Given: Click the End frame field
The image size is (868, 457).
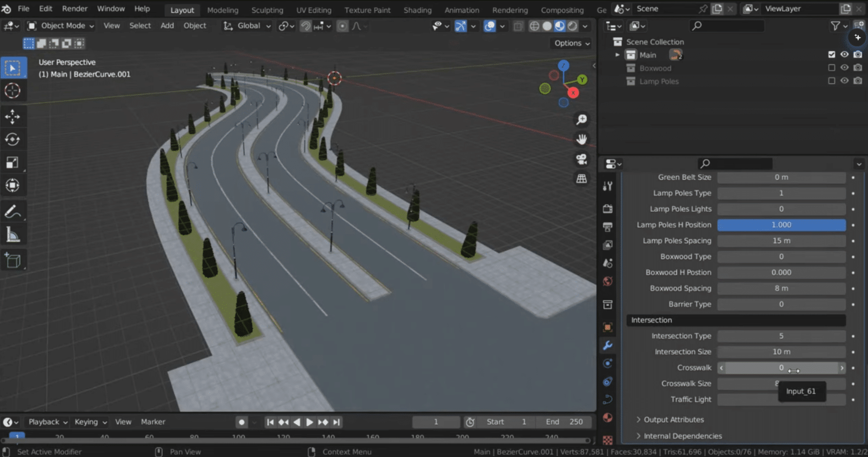Looking at the screenshot, I should coord(565,422).
